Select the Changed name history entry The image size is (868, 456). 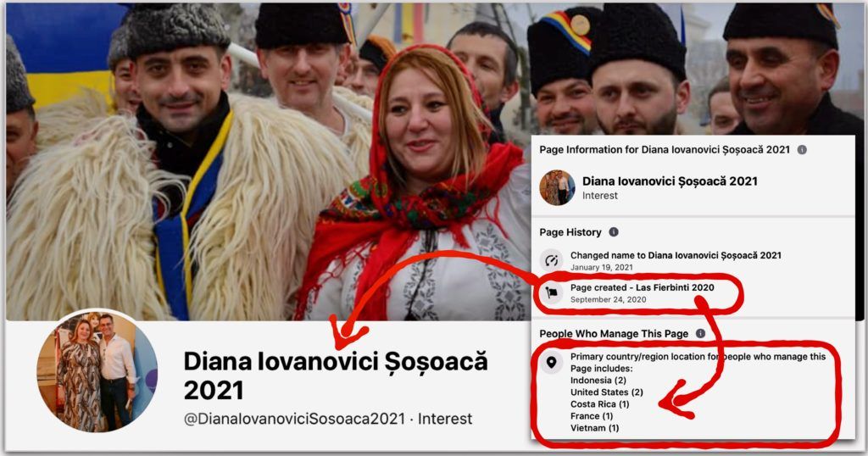click(676, 261)
